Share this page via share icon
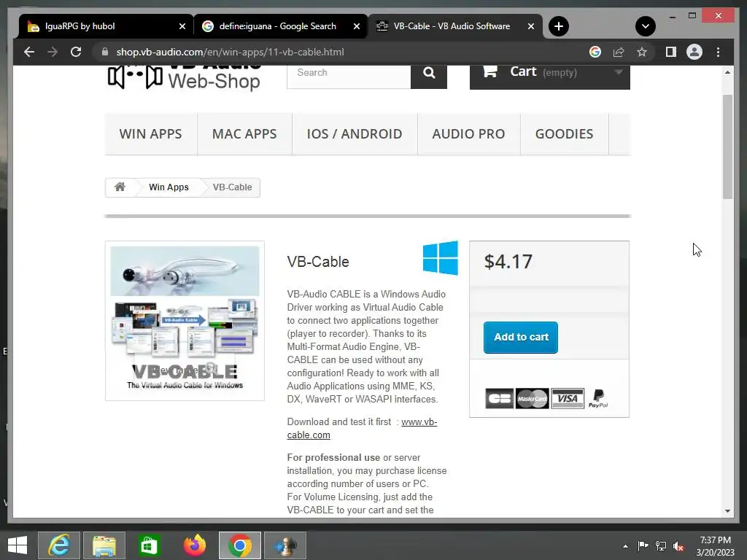747x560 pixels. point(619,52)
